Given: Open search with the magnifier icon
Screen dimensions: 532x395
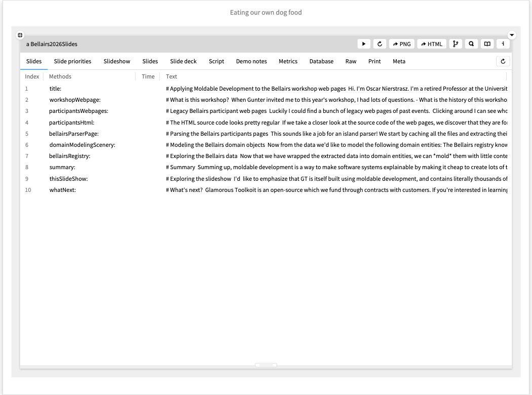Looking at the screenshot, I should click(471, 44).
